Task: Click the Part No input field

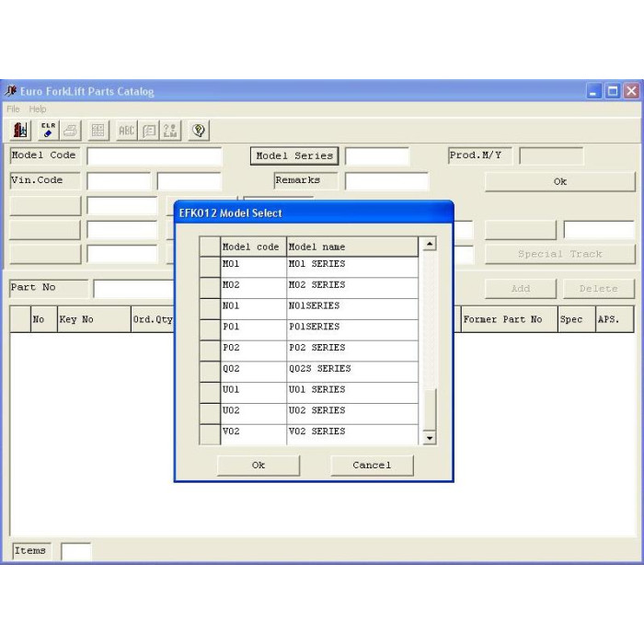Action: click(134, 289)
